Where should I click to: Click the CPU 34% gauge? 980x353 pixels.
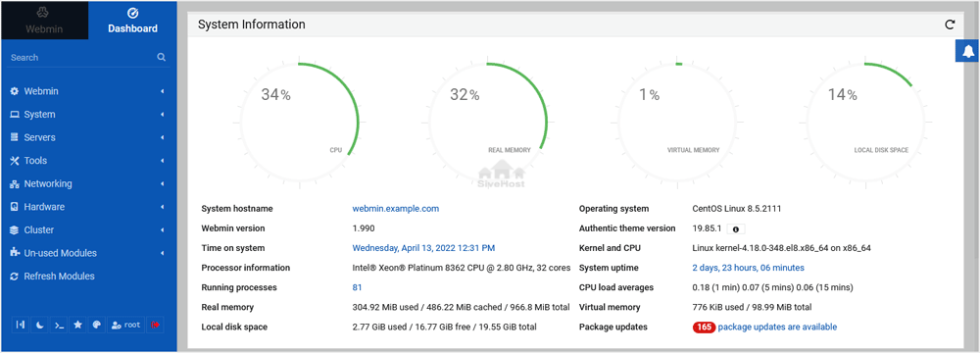click(x=299, y=124)
